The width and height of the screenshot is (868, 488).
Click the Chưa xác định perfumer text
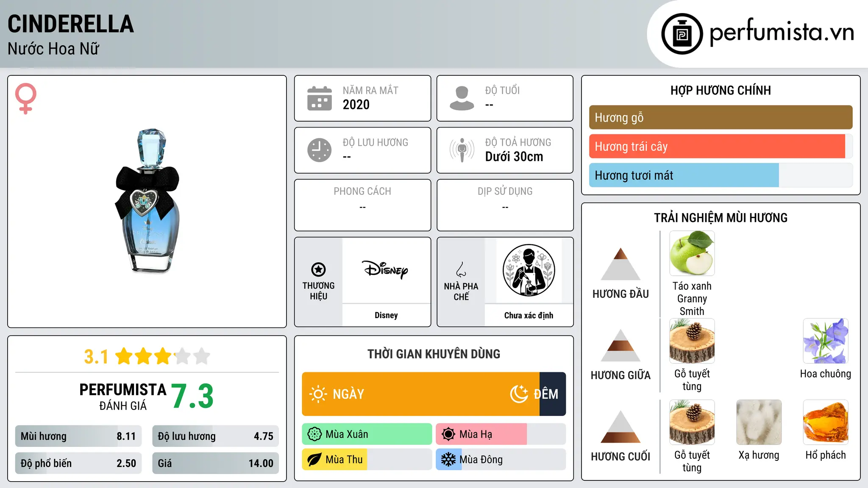tap(529, 316)
